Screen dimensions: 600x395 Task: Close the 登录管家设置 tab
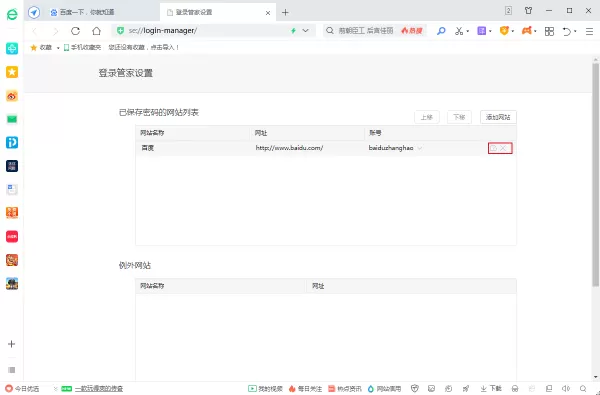(x=268, y=13)
